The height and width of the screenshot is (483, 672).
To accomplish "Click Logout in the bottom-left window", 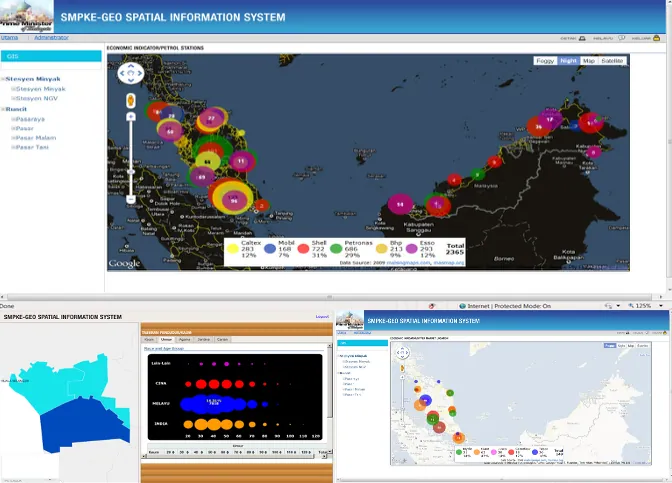I will click(x=322, y=317).
